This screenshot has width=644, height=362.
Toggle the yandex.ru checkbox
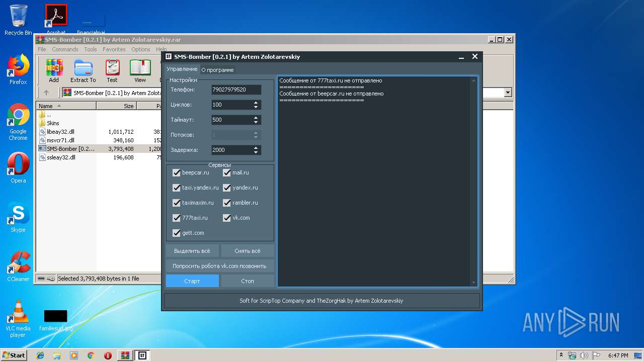[x=226, y=188]
